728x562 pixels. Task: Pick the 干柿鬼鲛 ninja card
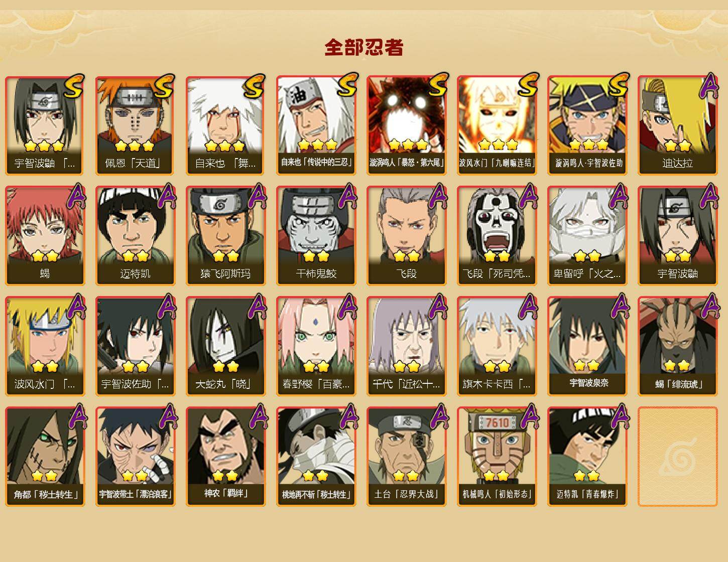[316, 236]
